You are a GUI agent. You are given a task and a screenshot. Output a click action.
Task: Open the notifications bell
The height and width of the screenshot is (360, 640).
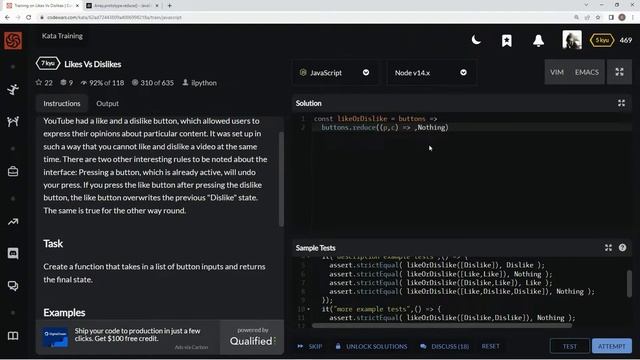click(x=538, y=40)
